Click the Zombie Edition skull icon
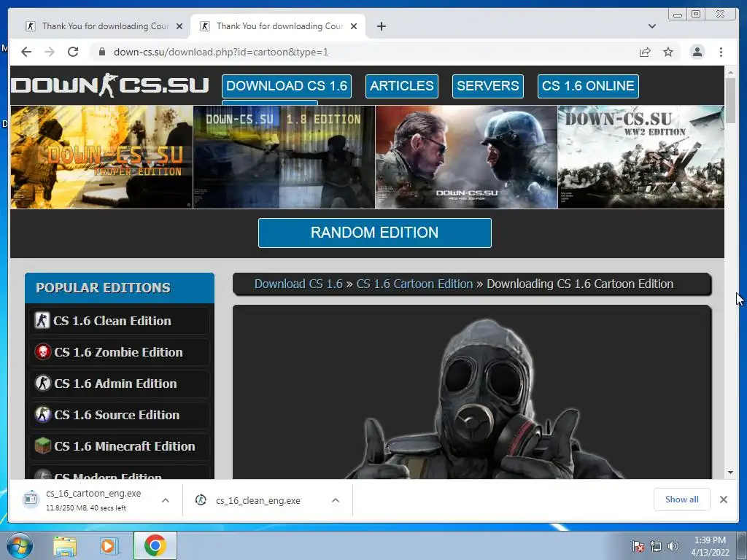Image resolution: width=747 pixels, height=560 pixels. coord(43,352)
